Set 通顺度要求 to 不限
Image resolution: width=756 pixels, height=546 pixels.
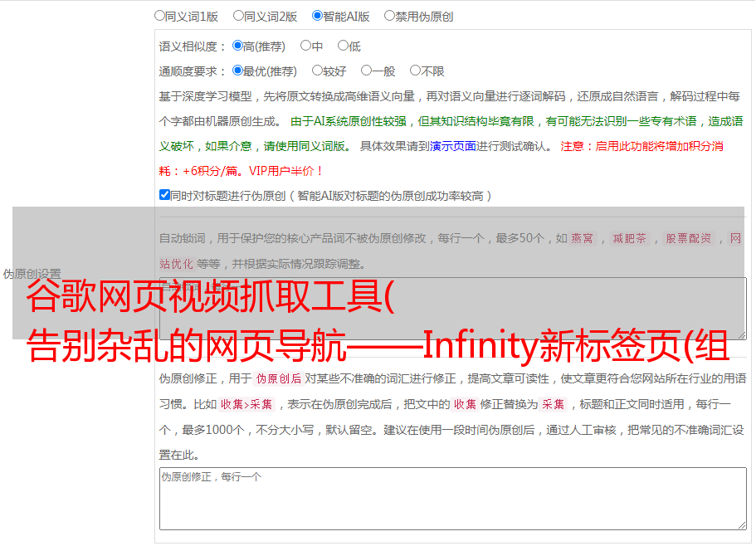(415, 71)
